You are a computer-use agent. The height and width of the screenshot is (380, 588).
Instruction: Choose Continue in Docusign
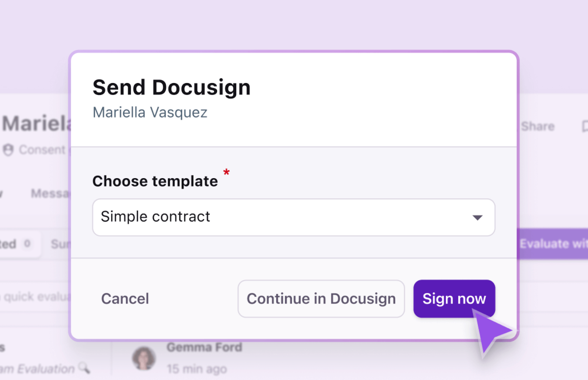321,299
